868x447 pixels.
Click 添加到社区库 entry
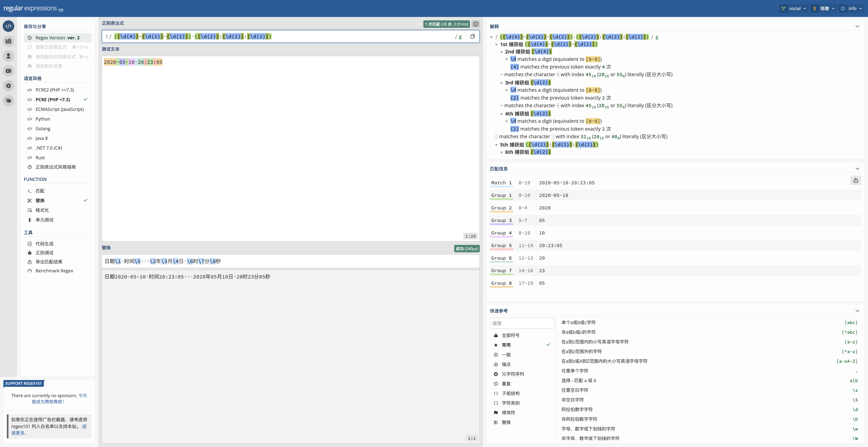pyautogui.click(x=58, y=66)
